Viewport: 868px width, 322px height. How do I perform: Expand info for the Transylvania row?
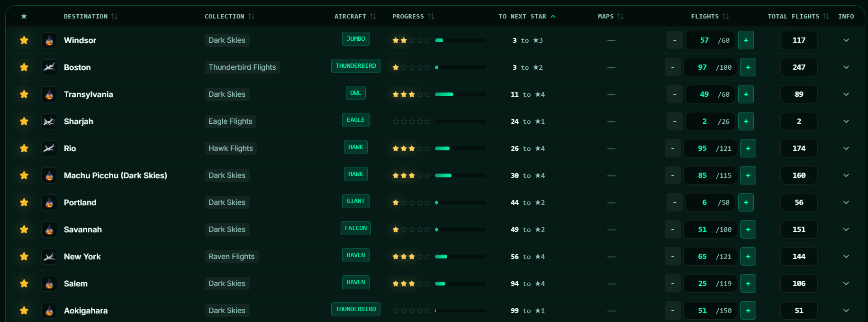[x=846, y=94]
